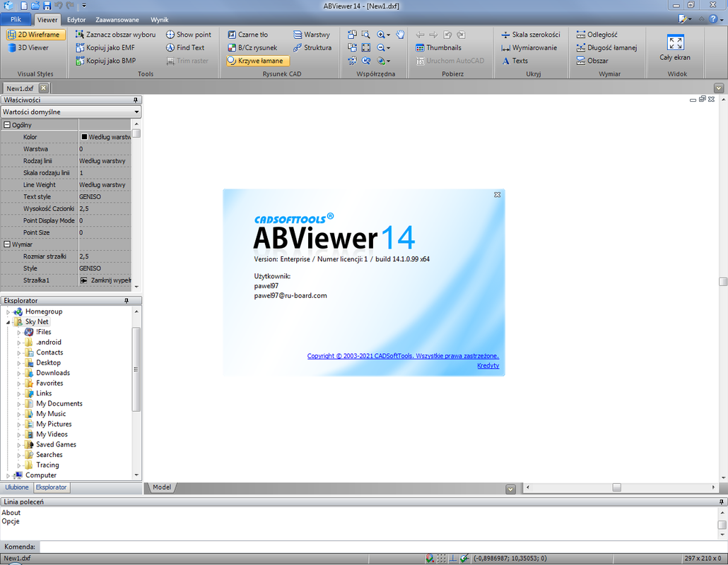The width and height of the screenshot is (728, 565).
Task: Click the Warstwa property value field
Action: [105, 149]
